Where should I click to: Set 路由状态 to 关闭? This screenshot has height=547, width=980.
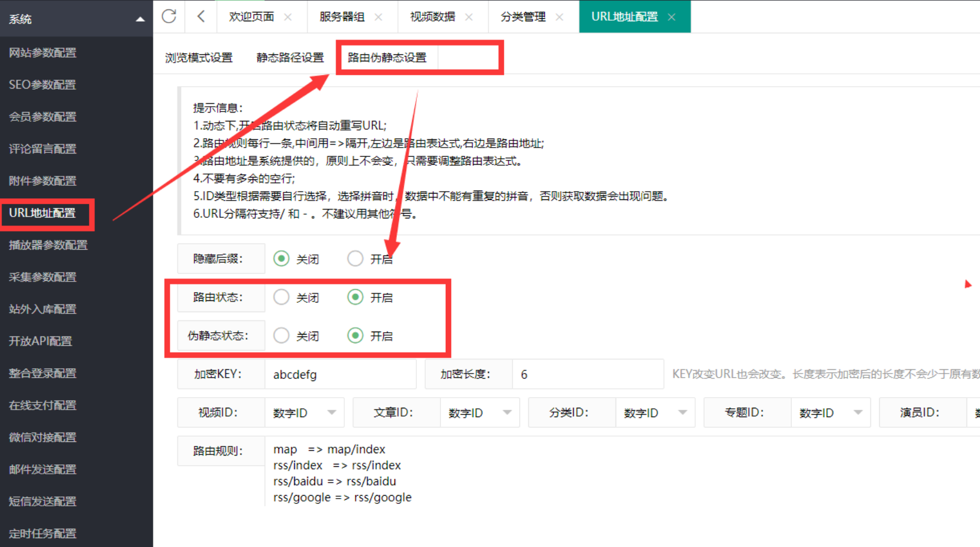click(x=282, y=297)
